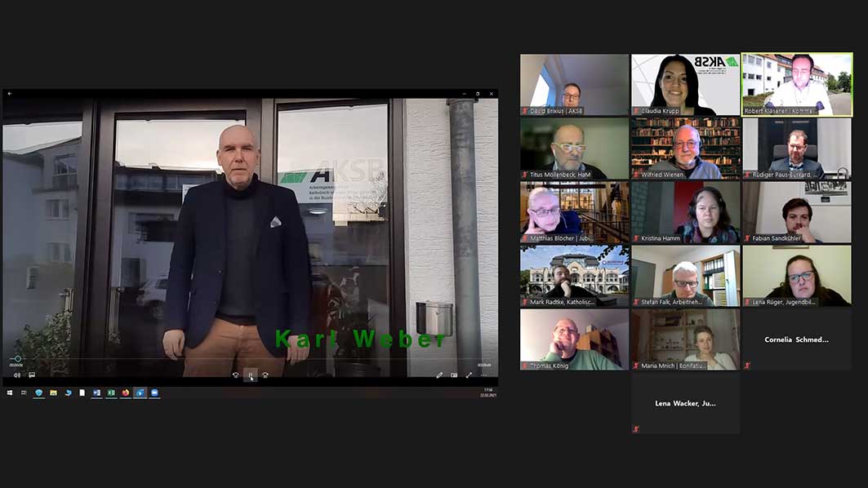Click the remaining time readout in the player
The height and width of the screenshot is (488, 868).
coord(484,365)
